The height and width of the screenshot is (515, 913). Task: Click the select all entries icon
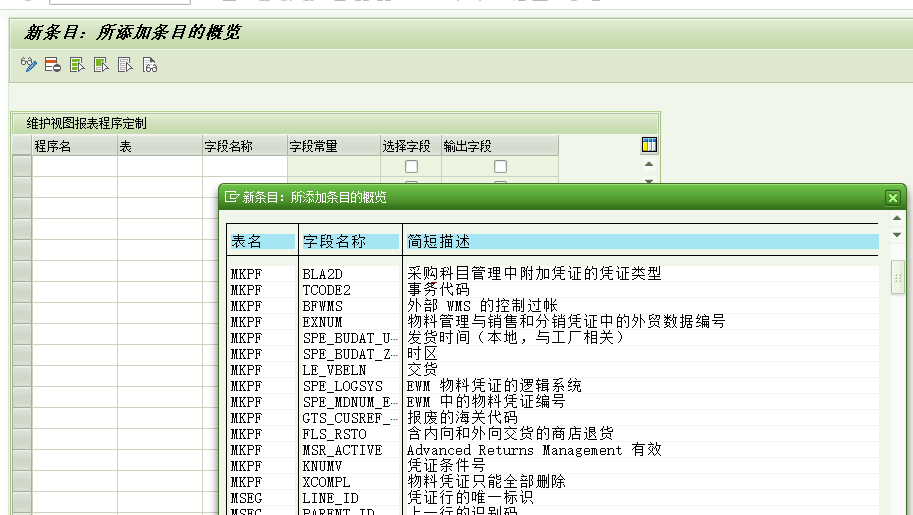click(x=77, y=66)
